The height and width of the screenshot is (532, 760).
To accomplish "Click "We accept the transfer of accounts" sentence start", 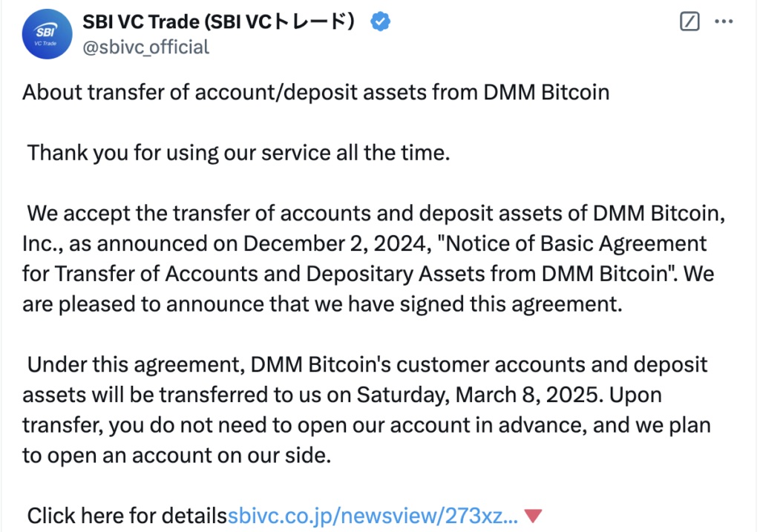I will click(208, 214).
